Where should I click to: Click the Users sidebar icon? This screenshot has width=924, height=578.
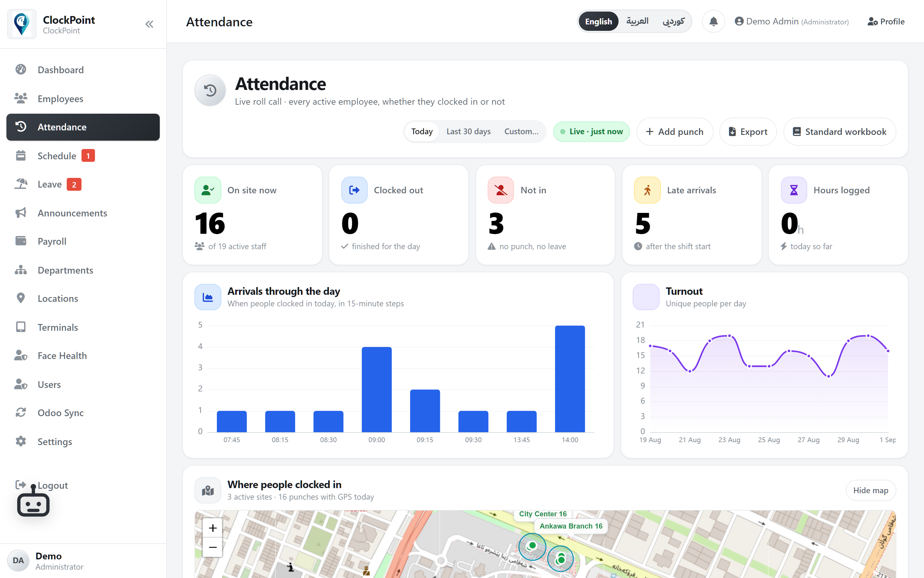pos(21,384)
